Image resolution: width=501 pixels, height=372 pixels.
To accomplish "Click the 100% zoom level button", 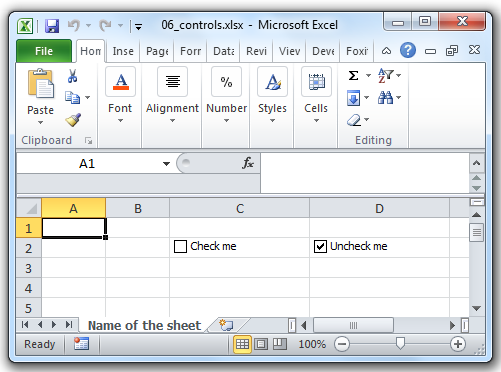I will click(312, 344).
